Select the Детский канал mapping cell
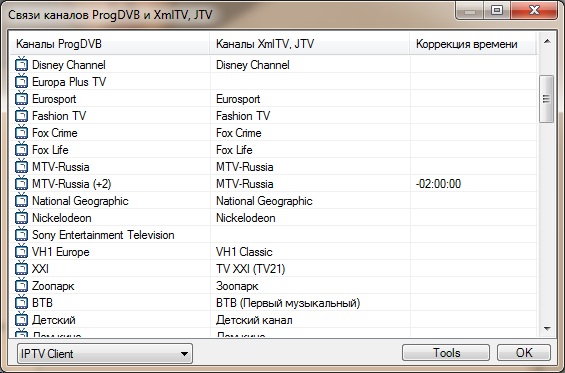 [254, 320]
